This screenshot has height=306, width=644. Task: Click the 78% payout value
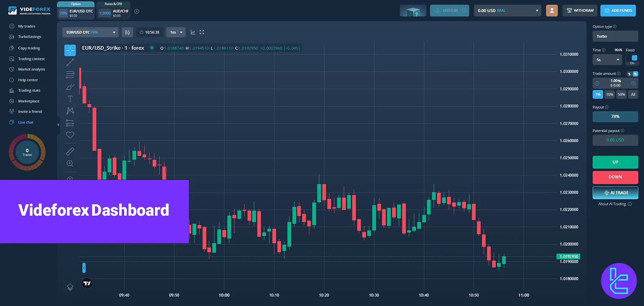click(x=615, y=116)
